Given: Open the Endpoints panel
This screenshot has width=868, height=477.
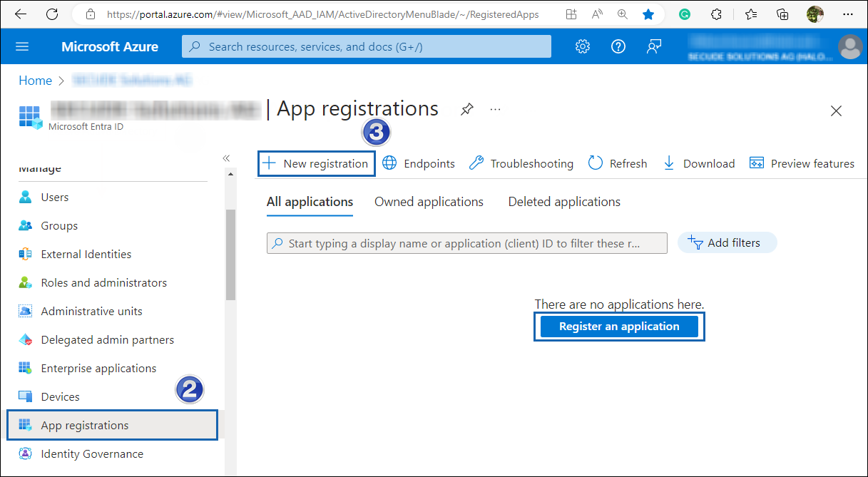Looking at the screenshot, I should (x=428, y=163).
